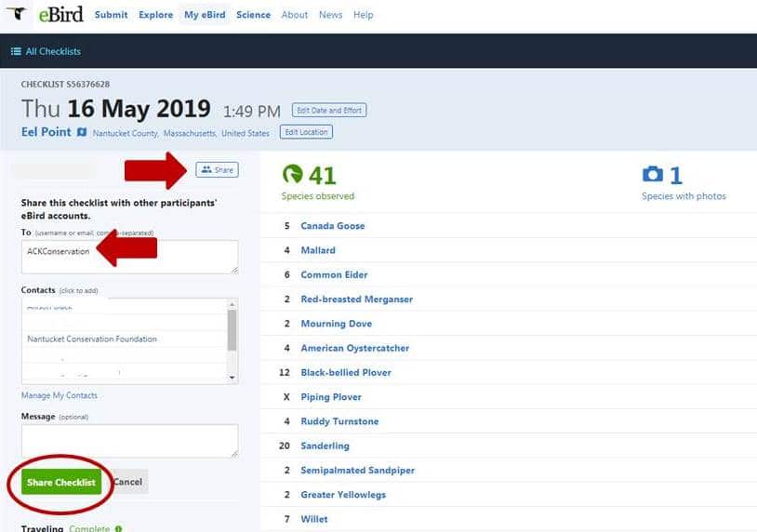The image size is (757, 532).
Task: Open Piping Plover species link
Action: (x=331, y=397)
